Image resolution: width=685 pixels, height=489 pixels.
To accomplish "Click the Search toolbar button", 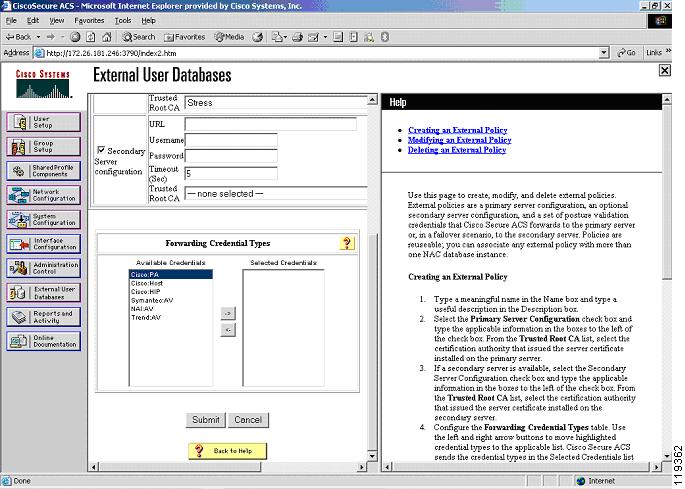I will click(138, 37).
